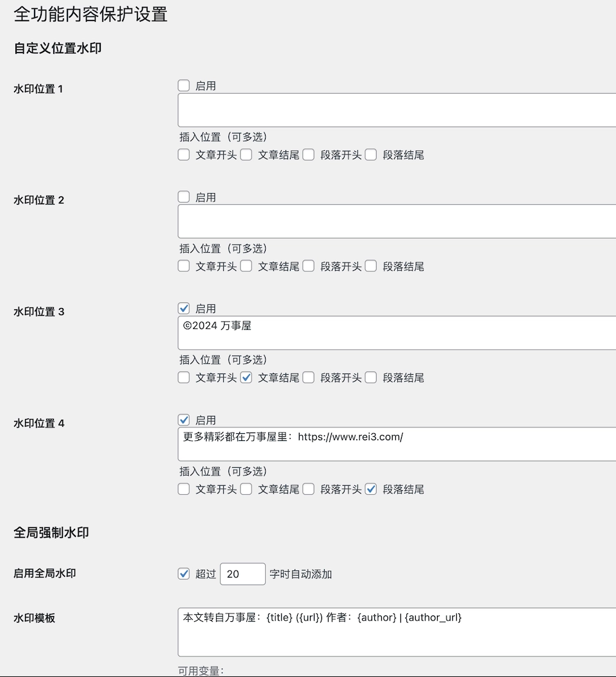Click the 全局强制水印 section heading
Image resolution: width=616 pixels, height=677 pixels.
click(x=51, y=533)
